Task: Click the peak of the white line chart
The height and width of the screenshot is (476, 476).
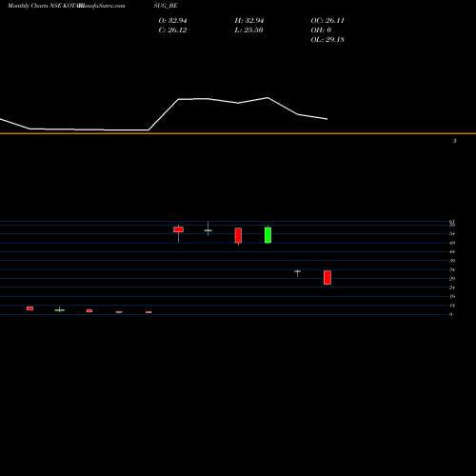Action: pos(268,98)
